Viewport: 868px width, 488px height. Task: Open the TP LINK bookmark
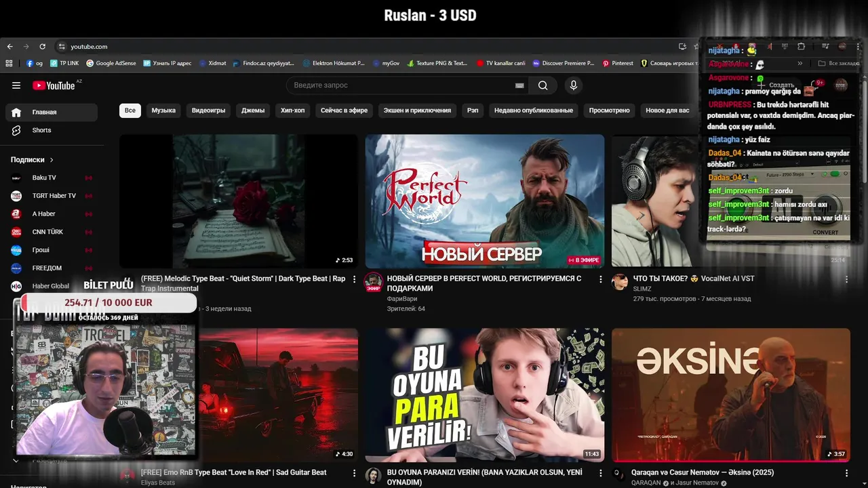click(x=64, y=63)
